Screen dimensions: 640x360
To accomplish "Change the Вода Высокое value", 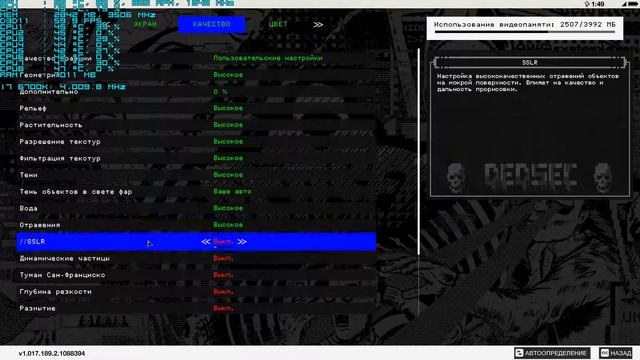I will [228, 208].
